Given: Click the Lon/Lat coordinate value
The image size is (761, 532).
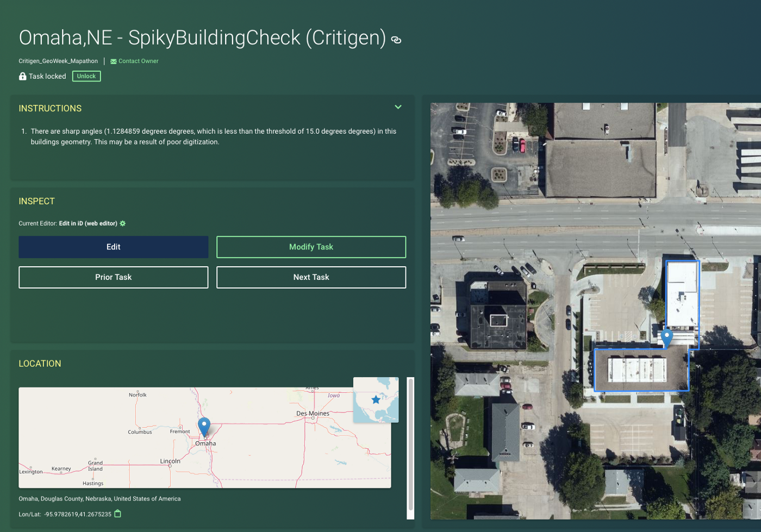Looking at the screenshot, I should tap(78, 514).
